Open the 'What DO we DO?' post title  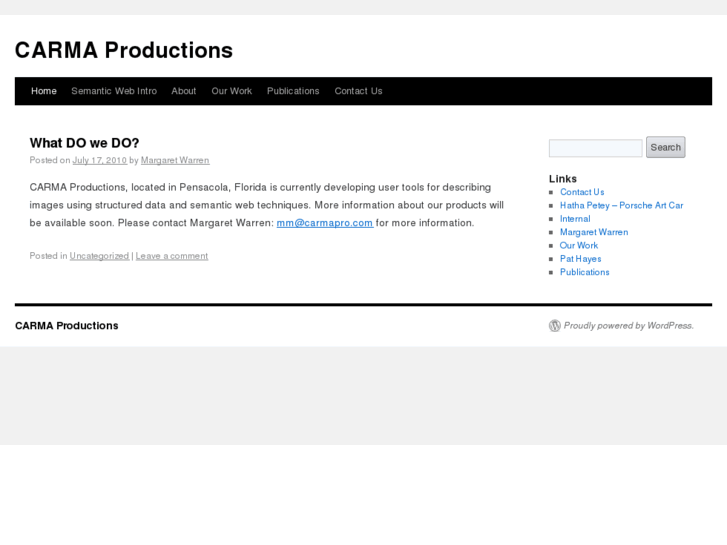(x=84, y=143)
